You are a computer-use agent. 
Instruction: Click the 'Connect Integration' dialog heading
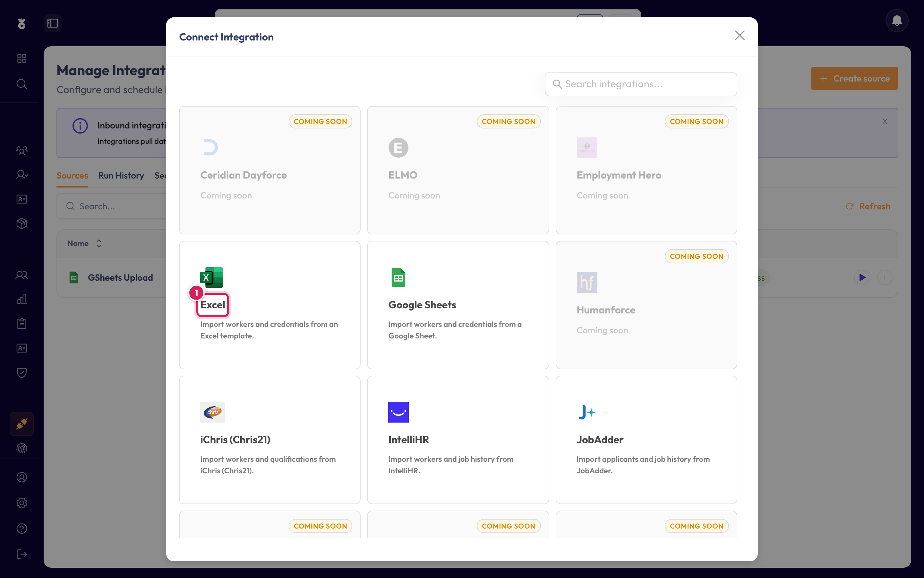(x=227, y=37)
